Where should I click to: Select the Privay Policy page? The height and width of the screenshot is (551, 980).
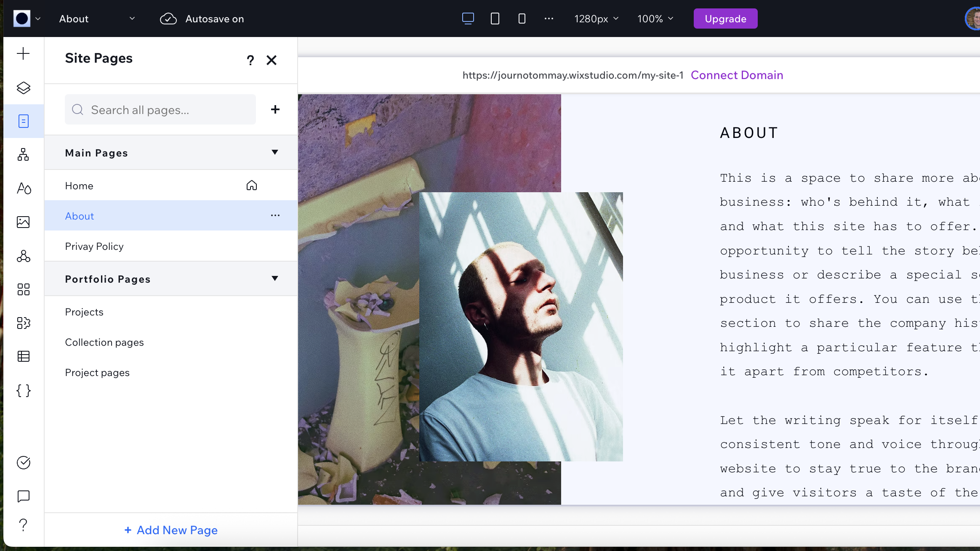171,246
